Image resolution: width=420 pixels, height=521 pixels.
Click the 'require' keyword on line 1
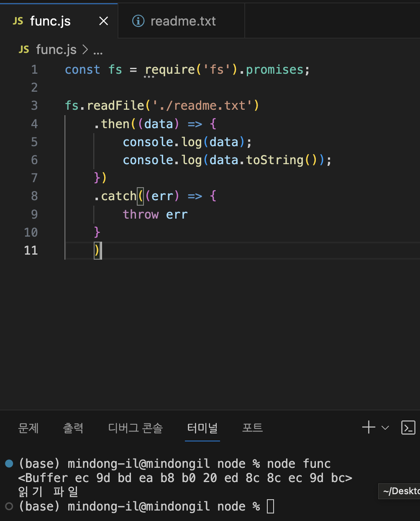170,70
